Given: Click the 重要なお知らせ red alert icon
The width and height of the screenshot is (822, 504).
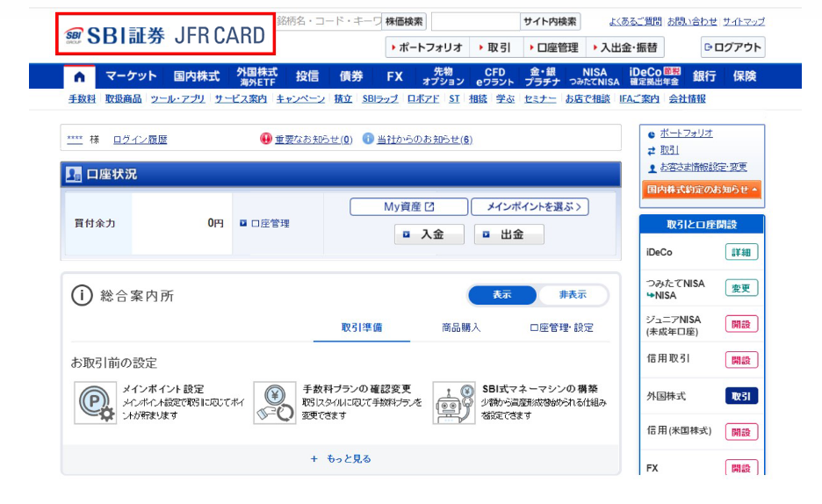Looking at the screenshot, I should point(266,139).
